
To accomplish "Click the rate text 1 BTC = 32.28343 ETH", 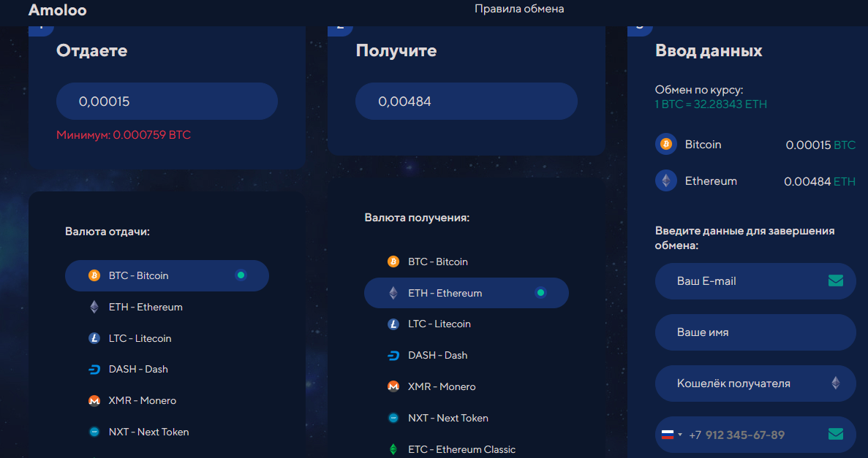I will 711,104.
